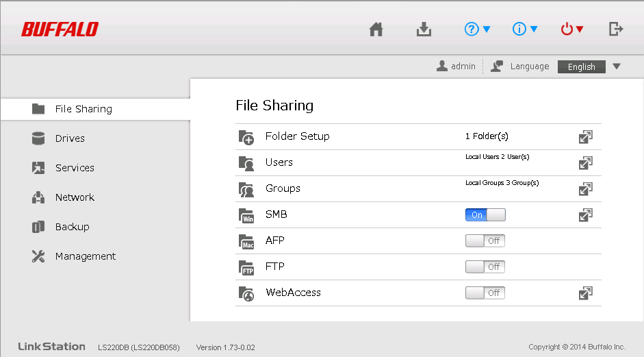The image size is (644, 357).
Task: Open the English language dropdown
Action: click(589, 67)
